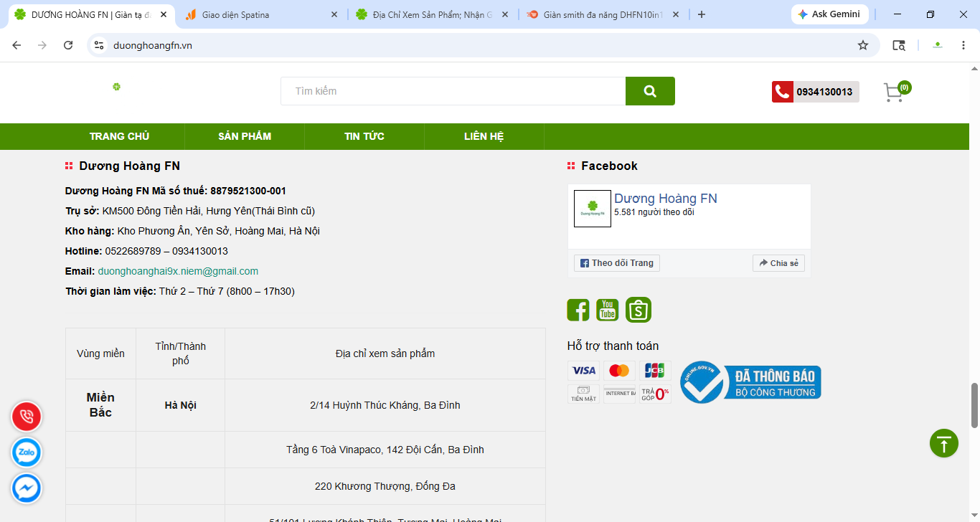Screen dimensions: 980x522
Task: Click the Mastercard payment icon
Action: tap(619, 371)
